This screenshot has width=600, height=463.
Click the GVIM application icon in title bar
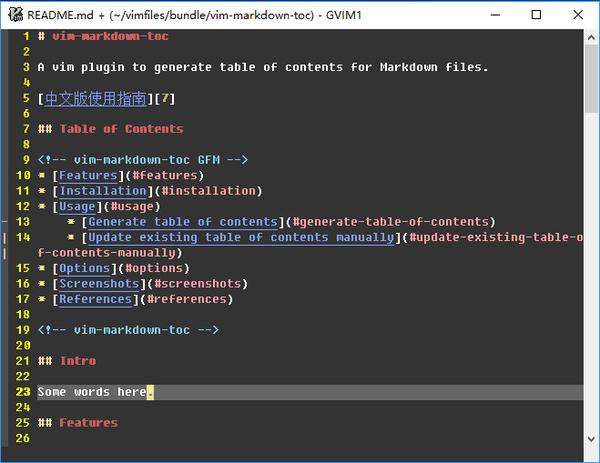click(16, 15)
